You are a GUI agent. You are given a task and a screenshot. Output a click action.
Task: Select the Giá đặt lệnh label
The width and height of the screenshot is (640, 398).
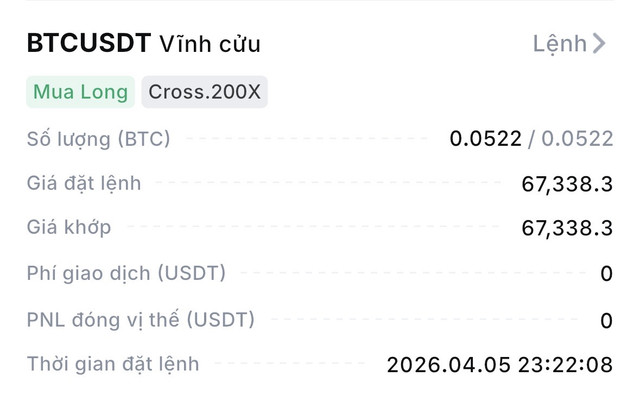pos(84,183)
